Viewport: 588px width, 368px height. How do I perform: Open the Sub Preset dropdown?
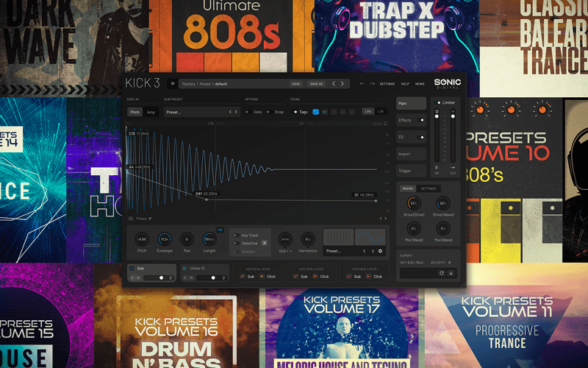pos(201,112)
